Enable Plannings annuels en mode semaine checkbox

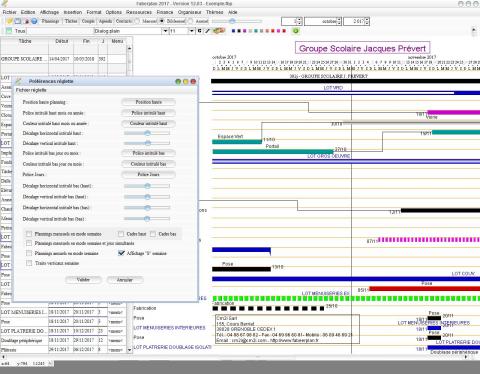pyautogui.click(x=29, y=253)
